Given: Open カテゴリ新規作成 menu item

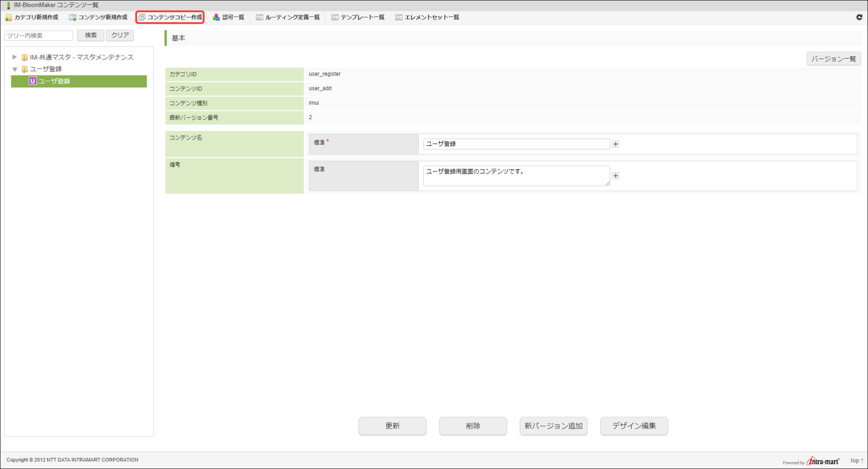Looking at the screenshot, I should pos(32,17).
